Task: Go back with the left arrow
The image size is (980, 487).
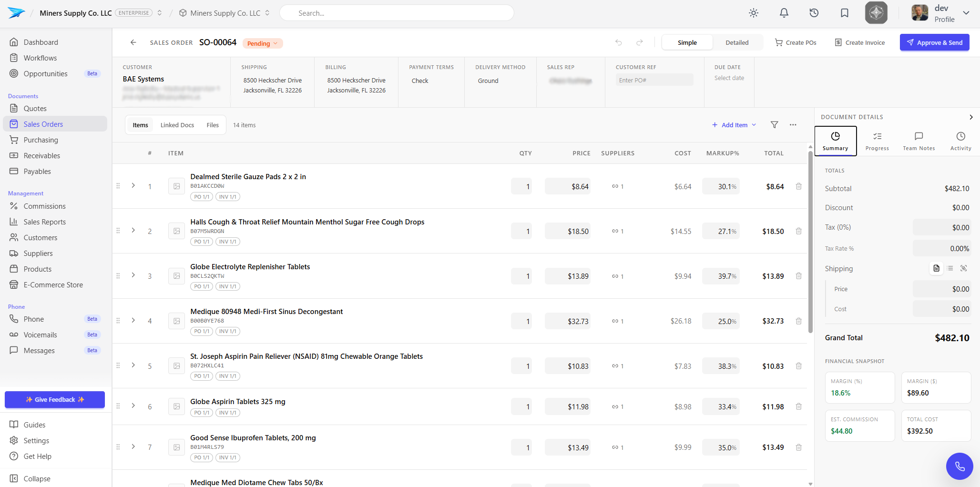Action: (x=133, y=42)
